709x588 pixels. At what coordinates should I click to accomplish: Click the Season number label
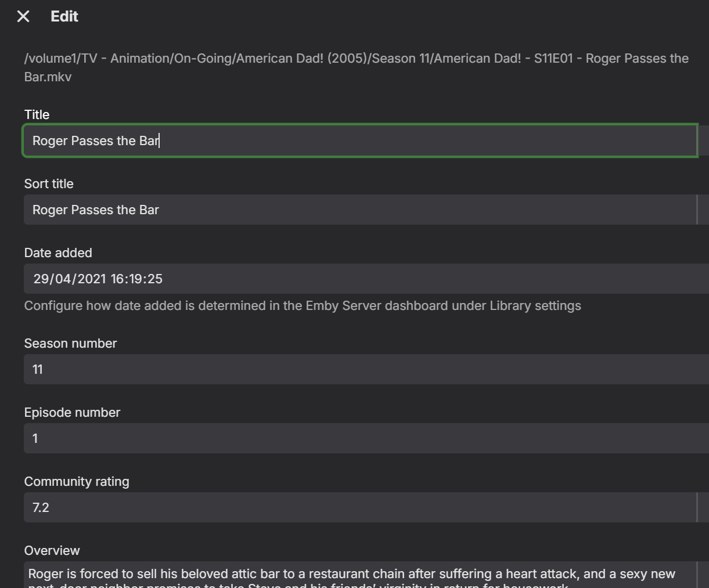click(x=70, y=343)
